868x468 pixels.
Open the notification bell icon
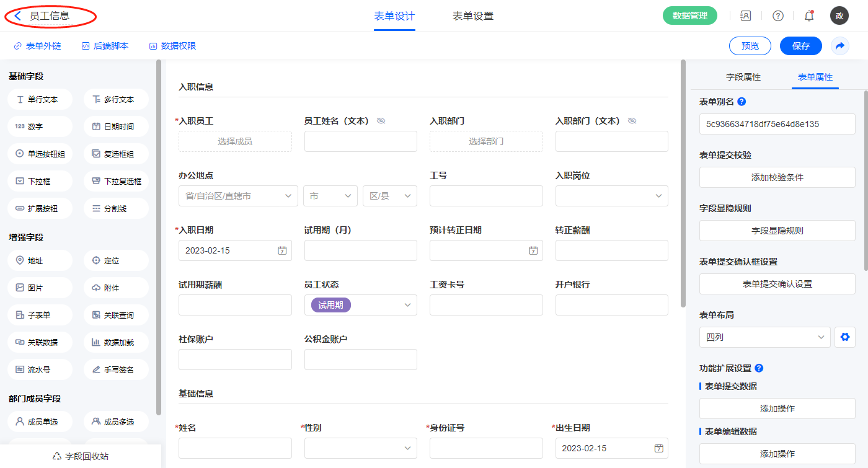[808, 16]
